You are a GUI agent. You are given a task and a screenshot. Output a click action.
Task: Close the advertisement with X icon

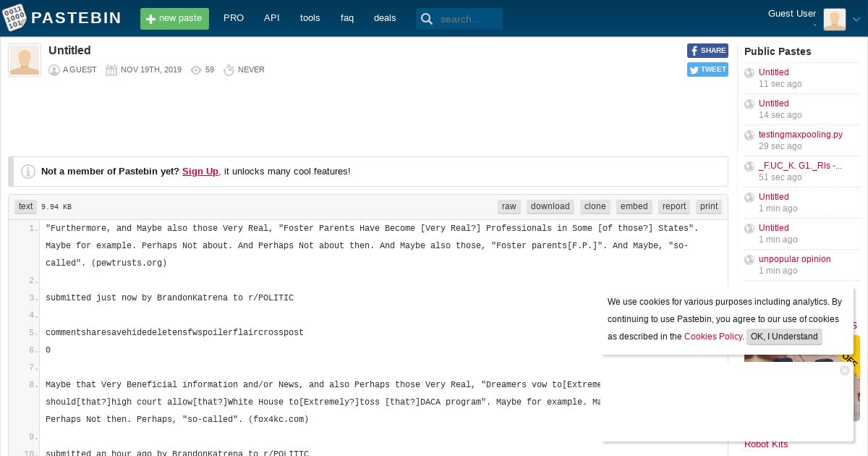[844, 371]
